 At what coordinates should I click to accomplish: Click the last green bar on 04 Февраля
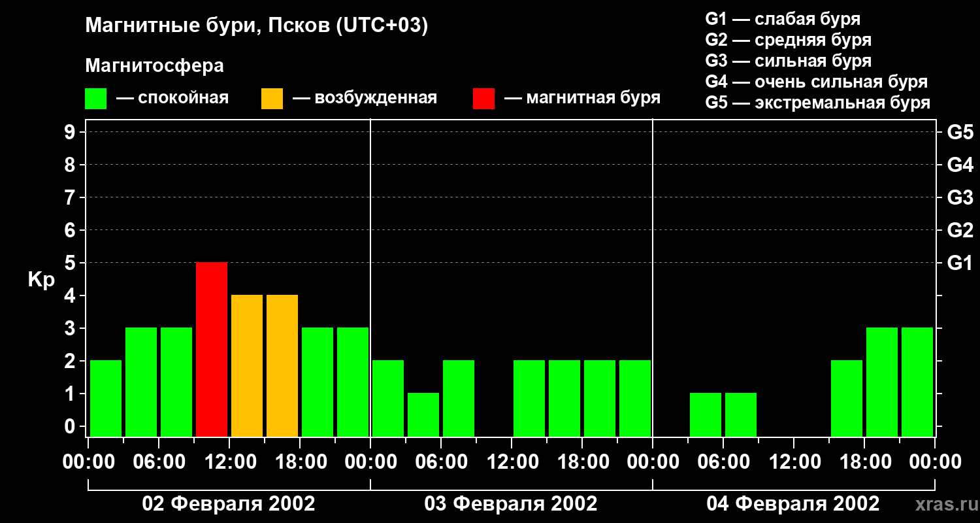(x=917, y=382)
